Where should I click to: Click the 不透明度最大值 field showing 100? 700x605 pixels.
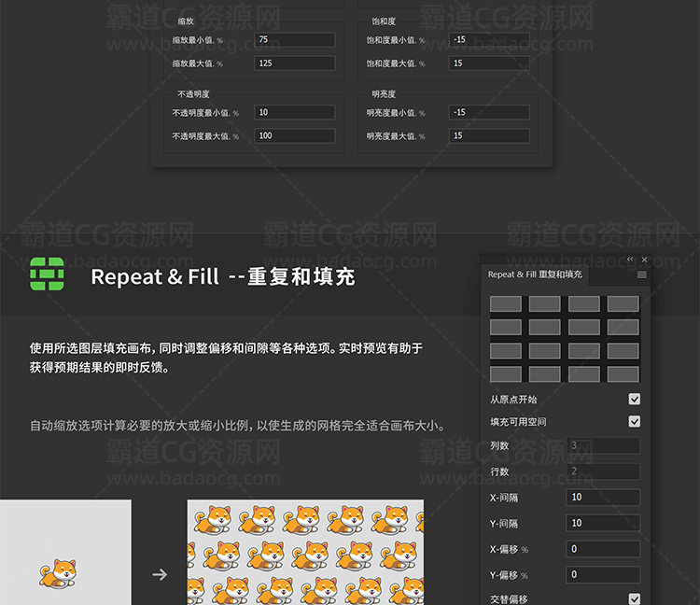pyautogui.click(x=294, y=135)
